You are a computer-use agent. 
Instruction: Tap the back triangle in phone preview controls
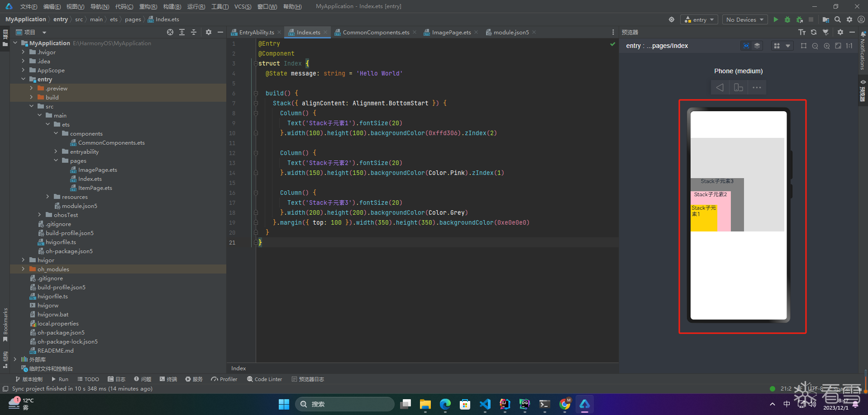click(x=720, y=87)
